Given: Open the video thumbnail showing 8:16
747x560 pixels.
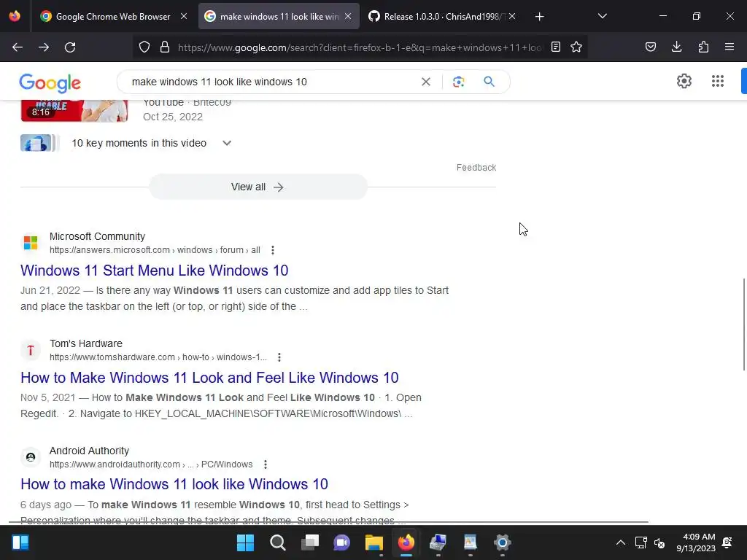Looking at the screenshot, I should [x=74, y=111].
